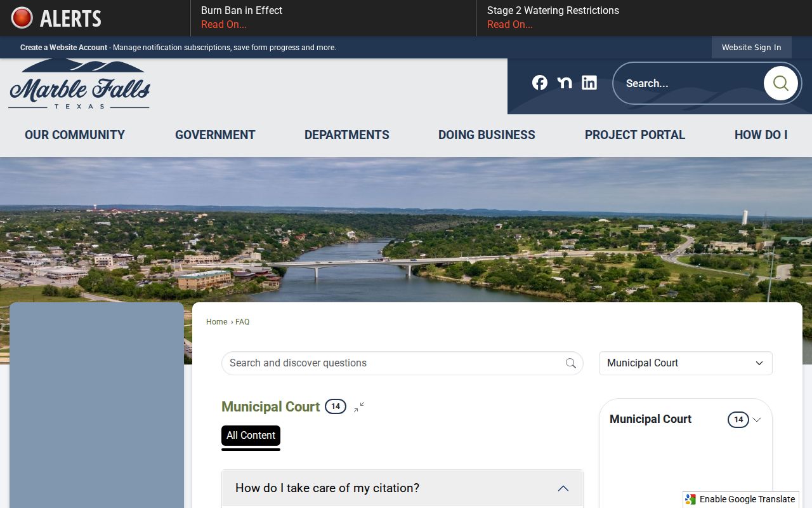Expand Municipal Court sidebar chevron
The image size is (812, 508).
pyautogui.click(x=756, y=420)
